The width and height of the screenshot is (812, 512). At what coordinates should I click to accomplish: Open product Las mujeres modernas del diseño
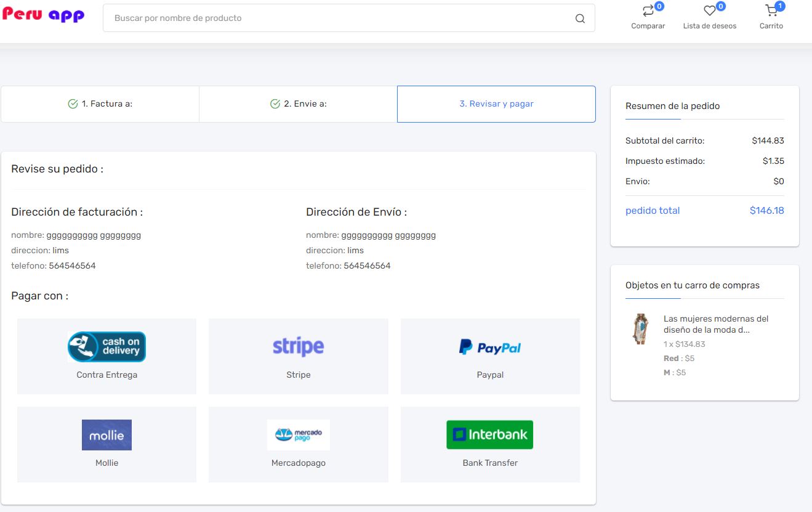[x=716, y=324]
